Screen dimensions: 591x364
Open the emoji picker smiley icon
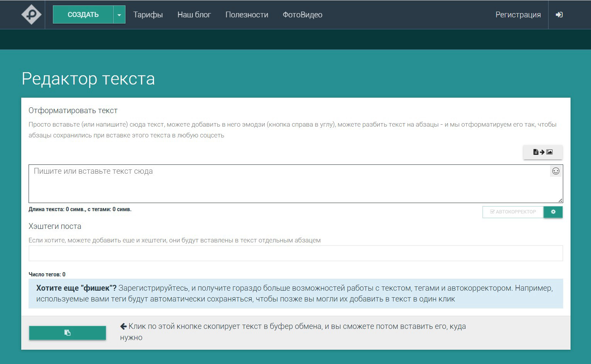point(556,171)
